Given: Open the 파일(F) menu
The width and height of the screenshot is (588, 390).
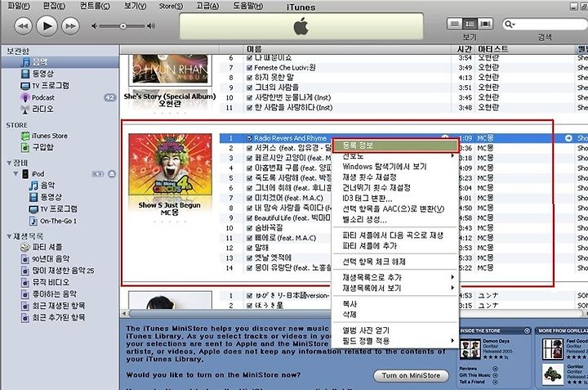Looking at the screenshot, I should [19, 6].
